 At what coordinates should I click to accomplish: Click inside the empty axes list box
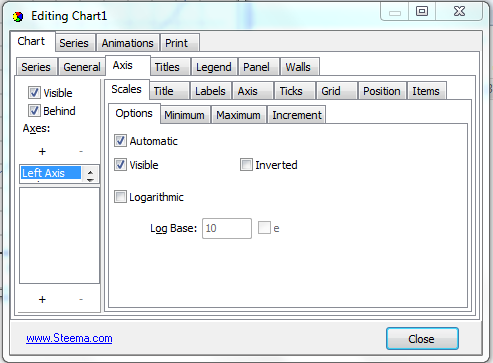pyautogui.click(x=59, y=235)
